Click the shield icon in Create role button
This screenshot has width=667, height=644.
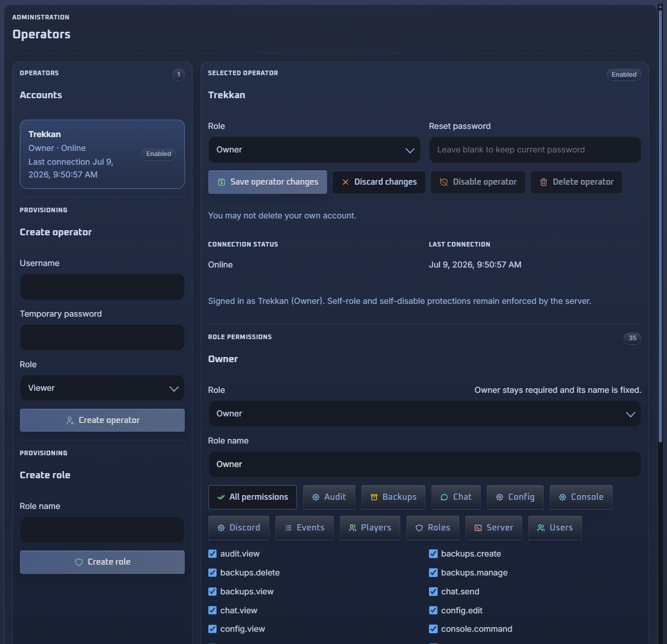click(x=79, y=562)
